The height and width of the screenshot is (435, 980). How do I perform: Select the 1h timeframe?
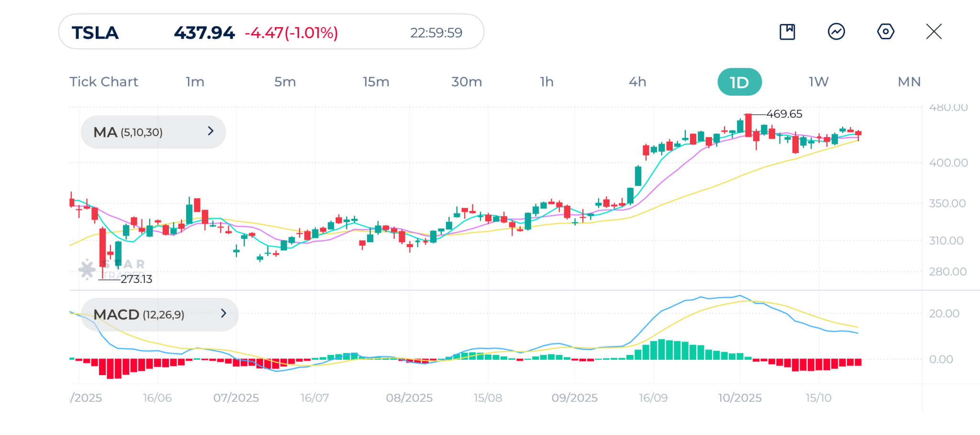point(546,82)
